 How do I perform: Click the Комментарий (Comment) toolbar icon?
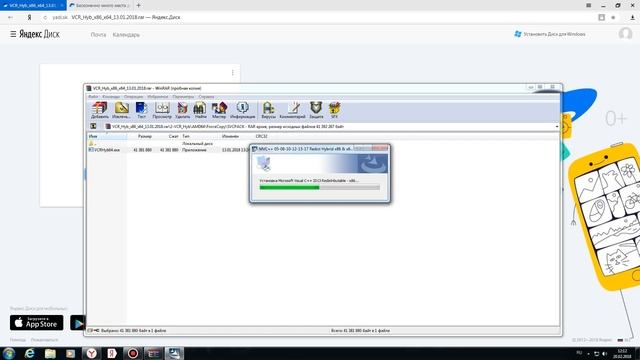292,110
